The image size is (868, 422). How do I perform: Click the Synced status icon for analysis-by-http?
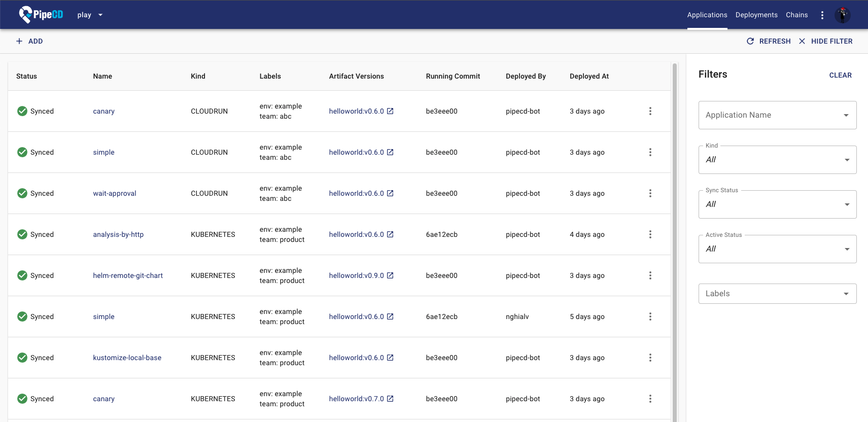pyautogui.click(x=22, y=234)
